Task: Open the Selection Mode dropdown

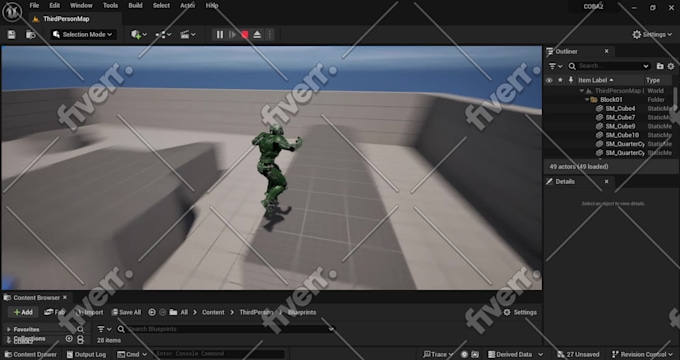Action: 83,35
